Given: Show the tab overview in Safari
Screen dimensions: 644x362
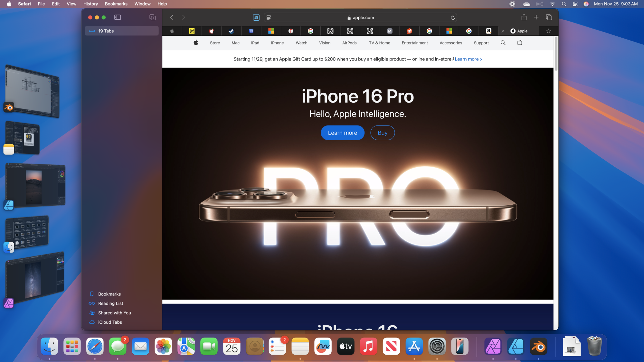Looking at the screenshot, I should (x=549, y=17).
